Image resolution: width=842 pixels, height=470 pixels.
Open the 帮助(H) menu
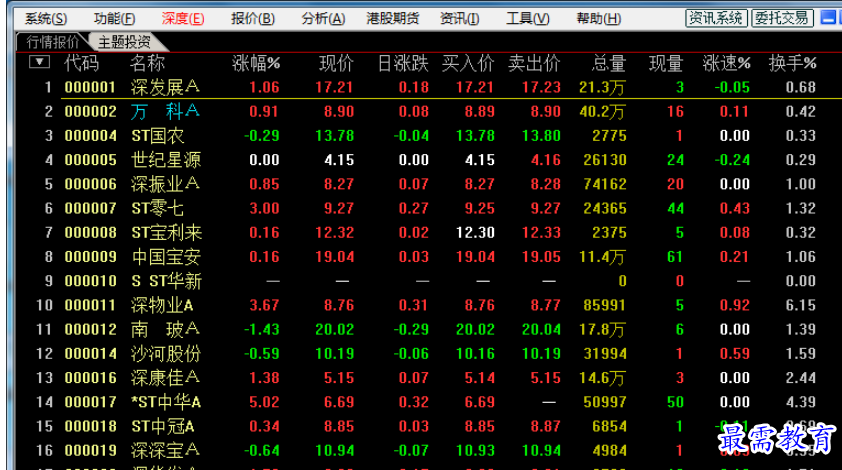598,19
